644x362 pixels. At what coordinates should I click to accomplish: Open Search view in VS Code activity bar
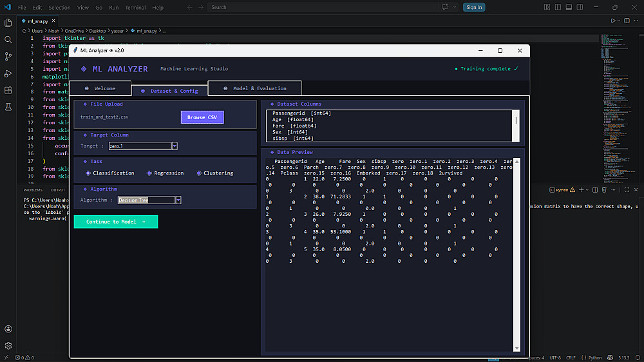pyautogui.click(x=8, y=40)
